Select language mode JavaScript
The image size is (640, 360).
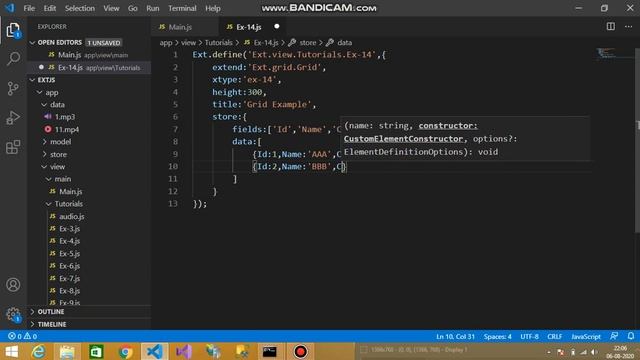(586, 336)
